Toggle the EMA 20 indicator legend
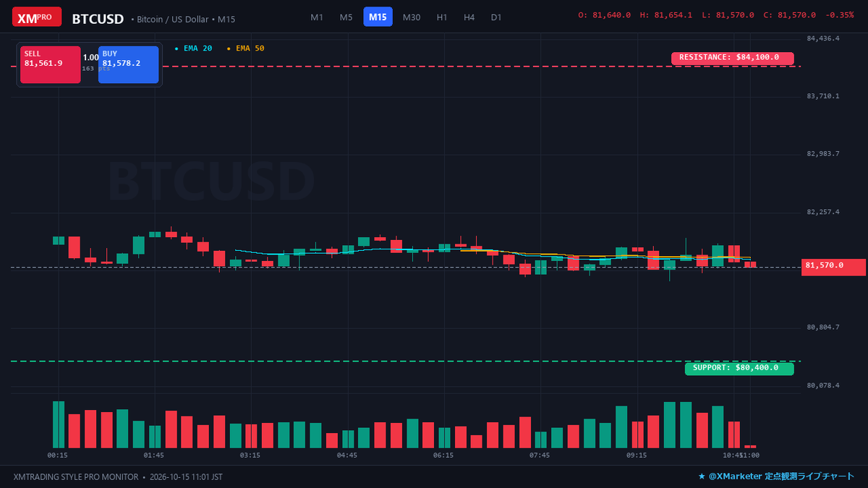Viewport: 868px width, 488px height. point(194,48)
